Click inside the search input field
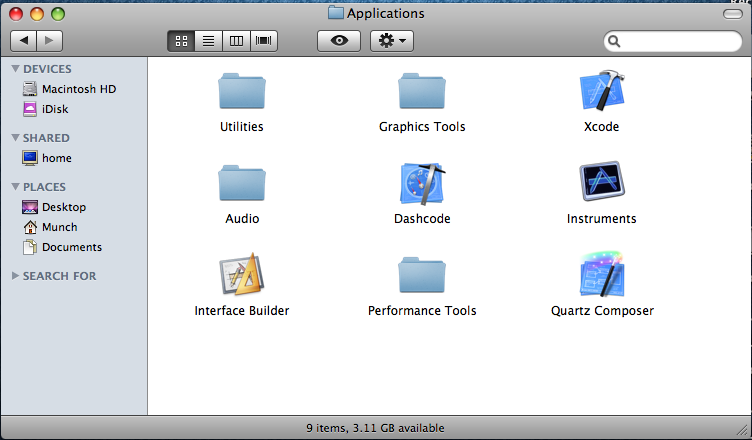Image resolution: width=752 pixels, height=440 pixels. click(673, 41)
